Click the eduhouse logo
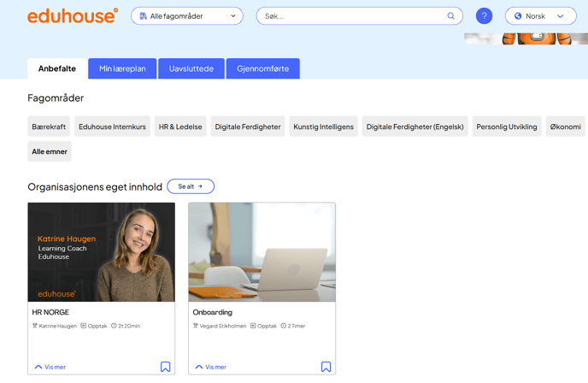Image resolution: width=588 pixels, height=383 pixels. point(73,16)
